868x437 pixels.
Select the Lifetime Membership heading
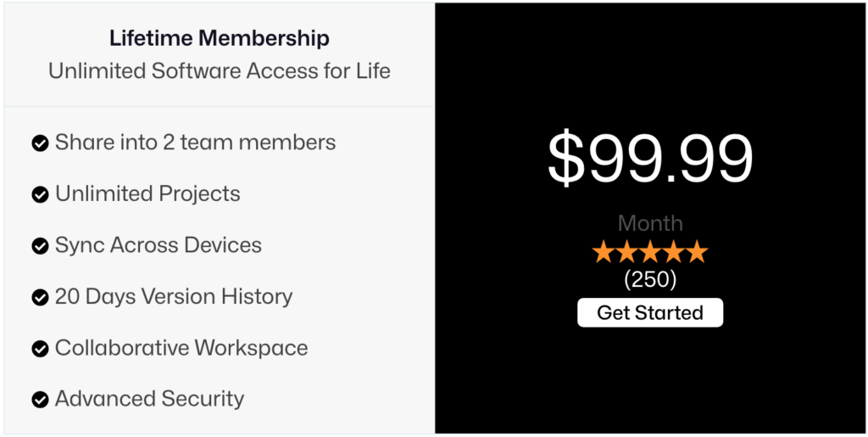(220, 38)
